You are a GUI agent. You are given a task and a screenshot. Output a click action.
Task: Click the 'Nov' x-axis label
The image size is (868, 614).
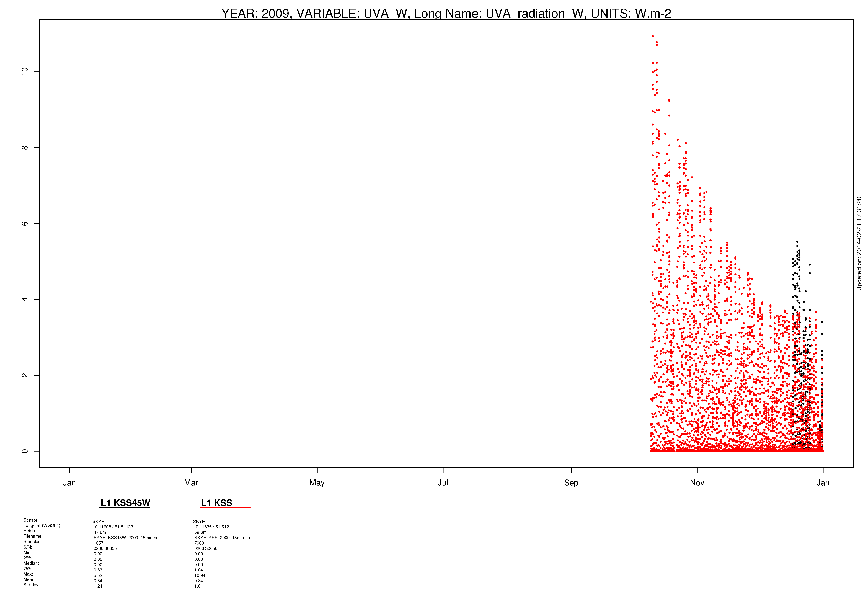697,483
